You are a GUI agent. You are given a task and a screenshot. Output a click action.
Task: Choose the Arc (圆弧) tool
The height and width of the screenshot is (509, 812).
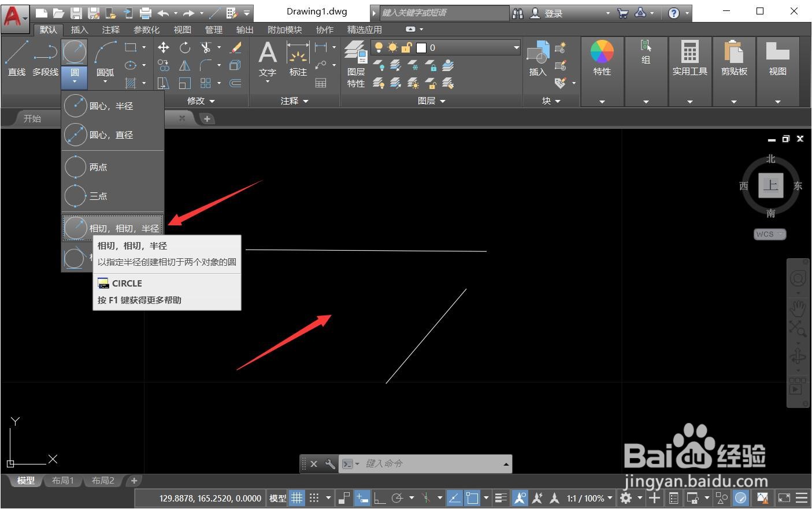tap(105, 58)
